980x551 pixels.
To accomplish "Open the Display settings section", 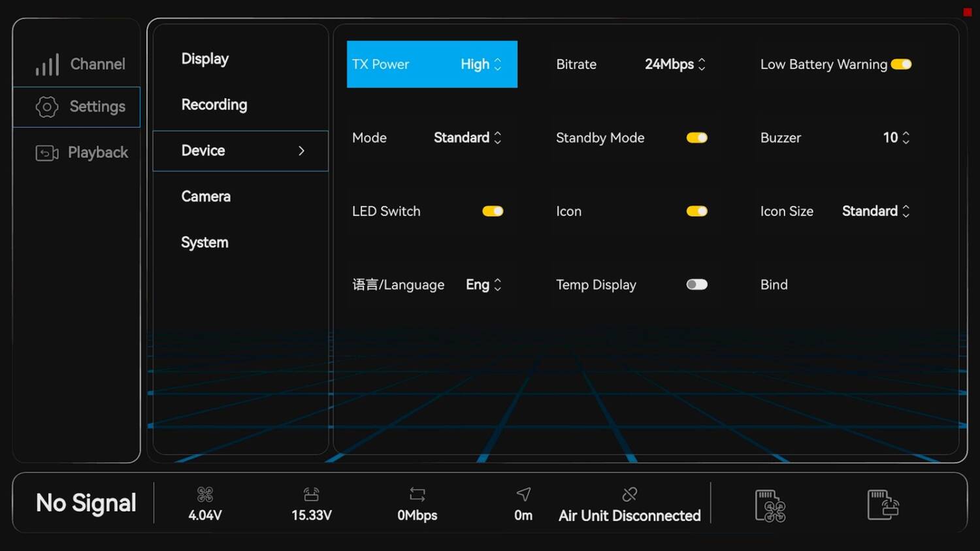I will pyautogui.click(x=205, y=59).
